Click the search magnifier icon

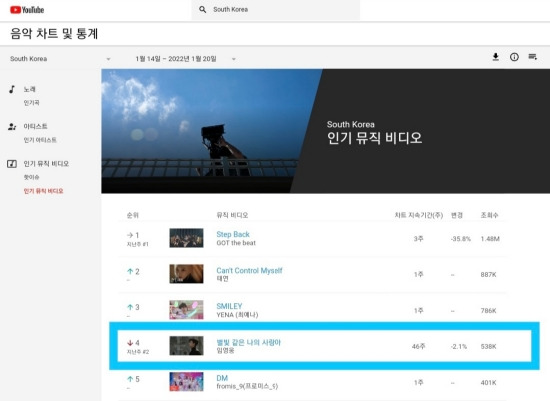(x=202, y=9)
